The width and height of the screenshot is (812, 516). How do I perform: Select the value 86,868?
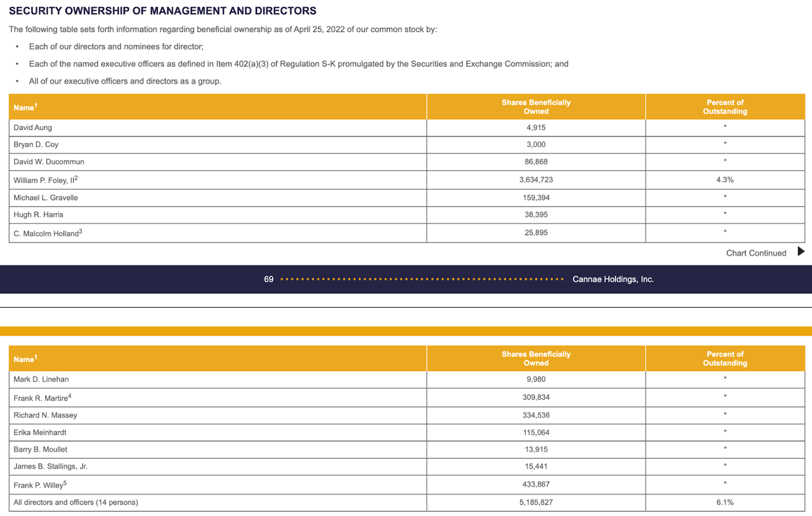(x=536, y=162)
